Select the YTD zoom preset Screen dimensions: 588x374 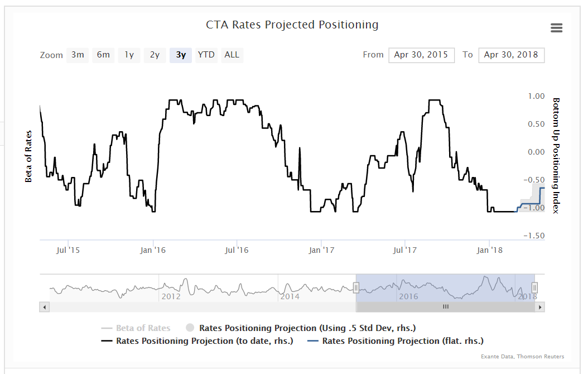coord(206,55)
